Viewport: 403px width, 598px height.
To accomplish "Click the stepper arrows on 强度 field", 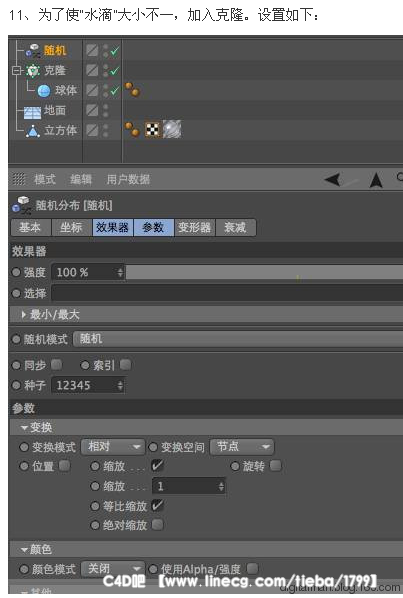I will tap(120, 272).
